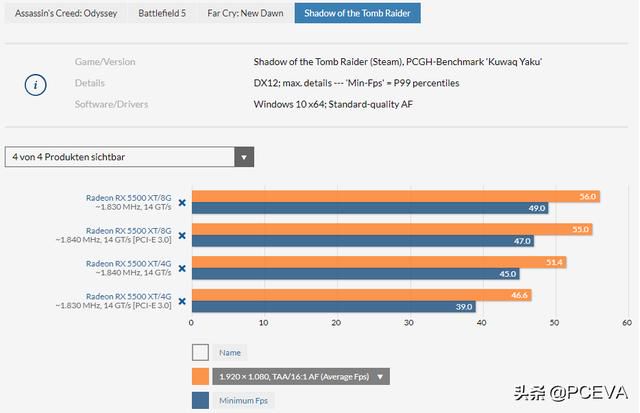Click the 51.4 average fps orange bar

[379, 262]
